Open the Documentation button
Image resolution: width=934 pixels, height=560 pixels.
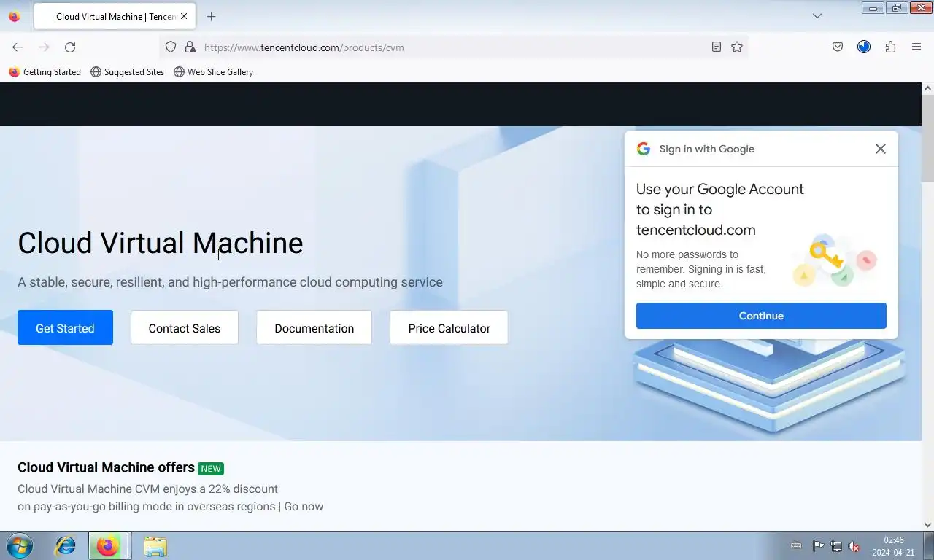tap(314, 327)
